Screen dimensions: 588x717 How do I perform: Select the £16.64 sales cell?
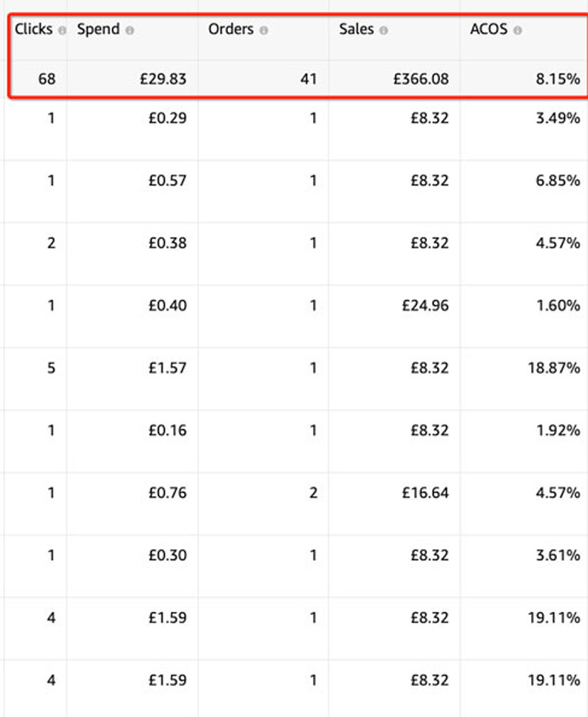[425, 493]
